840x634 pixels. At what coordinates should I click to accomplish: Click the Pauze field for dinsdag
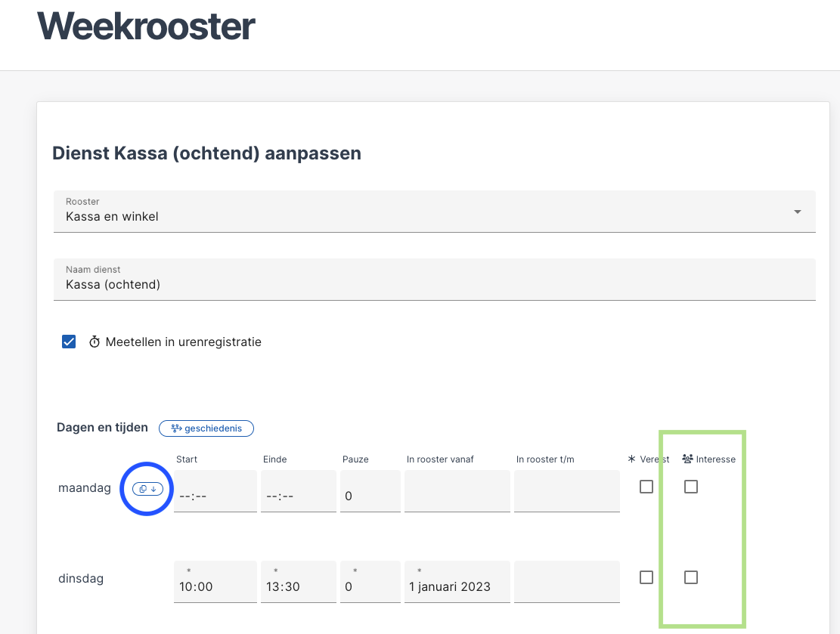click(x=370, y=582)
